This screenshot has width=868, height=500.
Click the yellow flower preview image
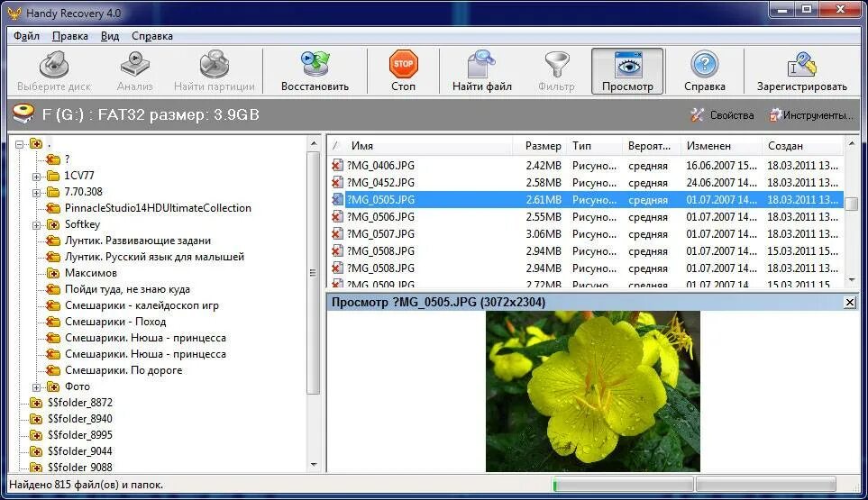tap(593, 392)
